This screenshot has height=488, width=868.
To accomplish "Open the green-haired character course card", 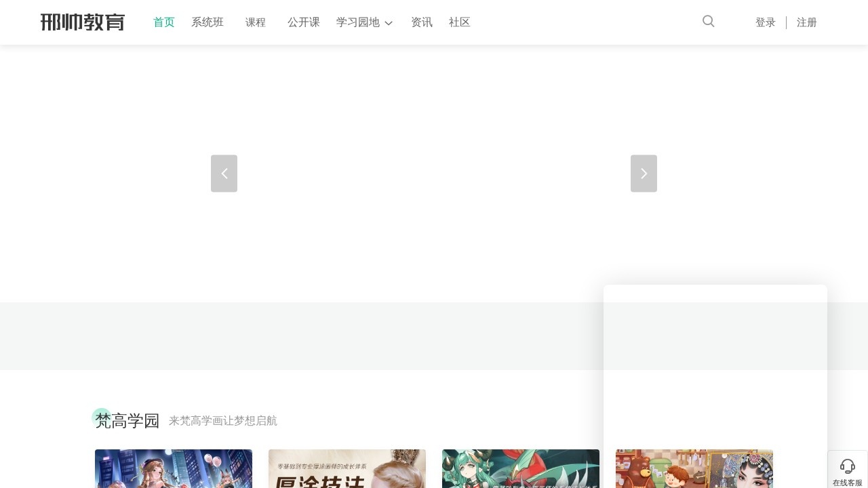I will 520,468.
